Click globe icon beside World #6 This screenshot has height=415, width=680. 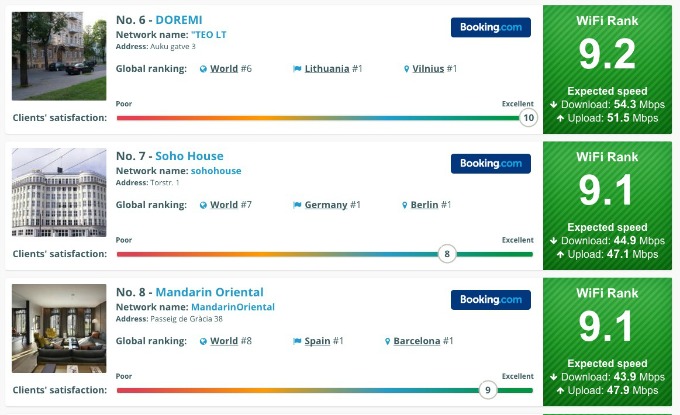pyautogui.click(x=203, y=69)
